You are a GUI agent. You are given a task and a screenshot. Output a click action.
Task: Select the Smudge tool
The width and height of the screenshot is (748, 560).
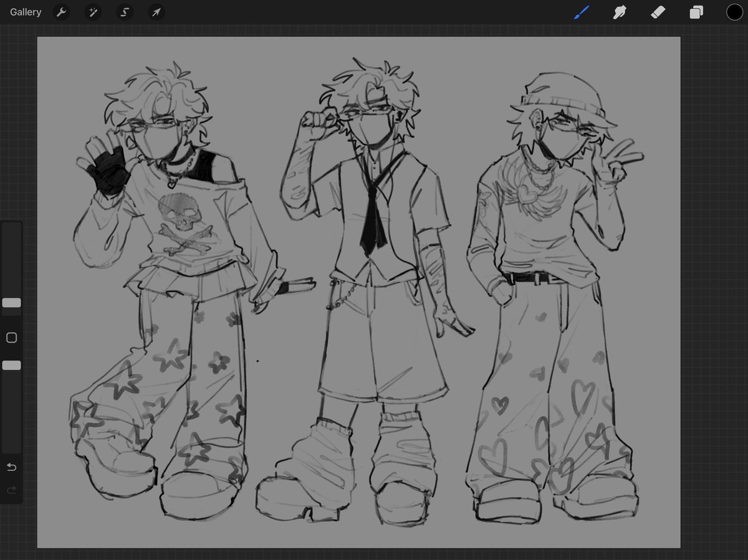620,12
